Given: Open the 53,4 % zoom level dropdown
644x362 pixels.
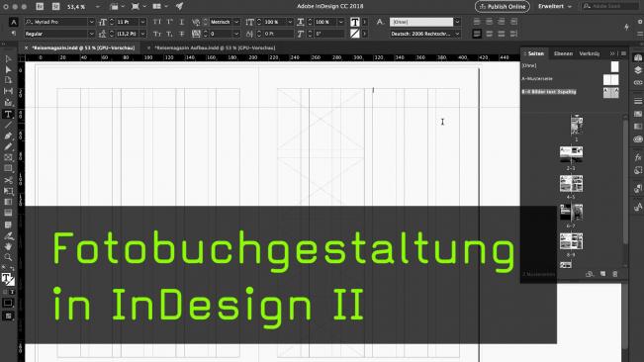Looking at the screenshot, I should pos(97,7).
